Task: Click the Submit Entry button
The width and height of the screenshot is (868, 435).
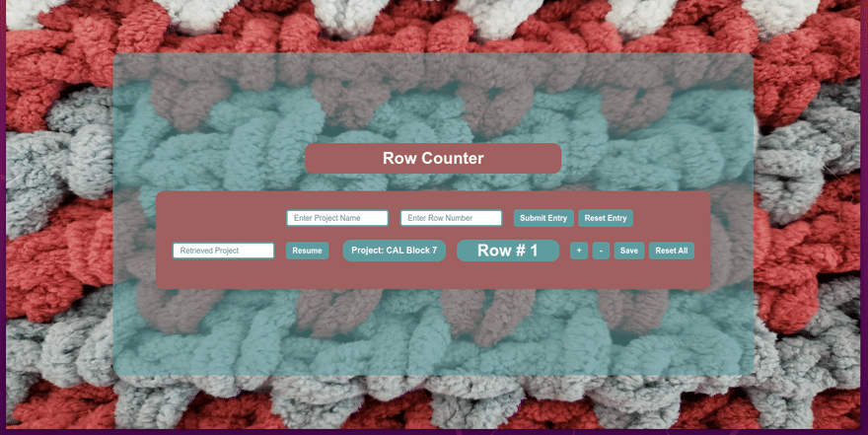Action: [543, 218]
